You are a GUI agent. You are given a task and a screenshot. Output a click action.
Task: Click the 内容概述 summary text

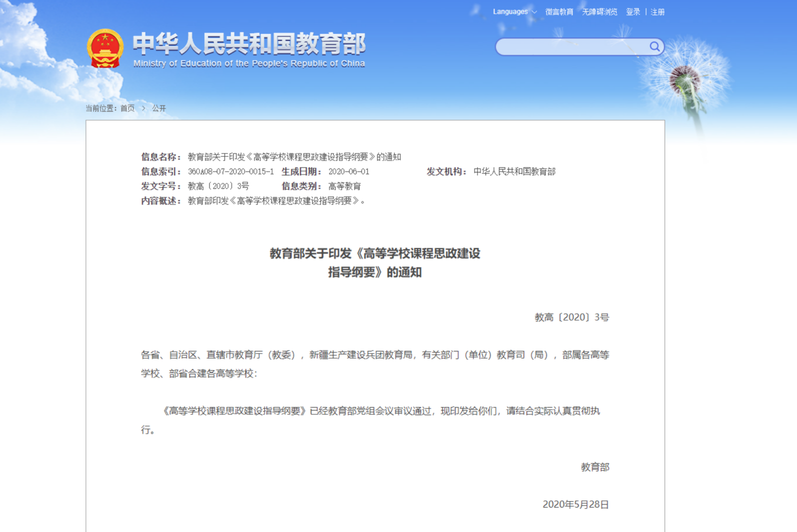pyautogui.click(x=277, y=200)
